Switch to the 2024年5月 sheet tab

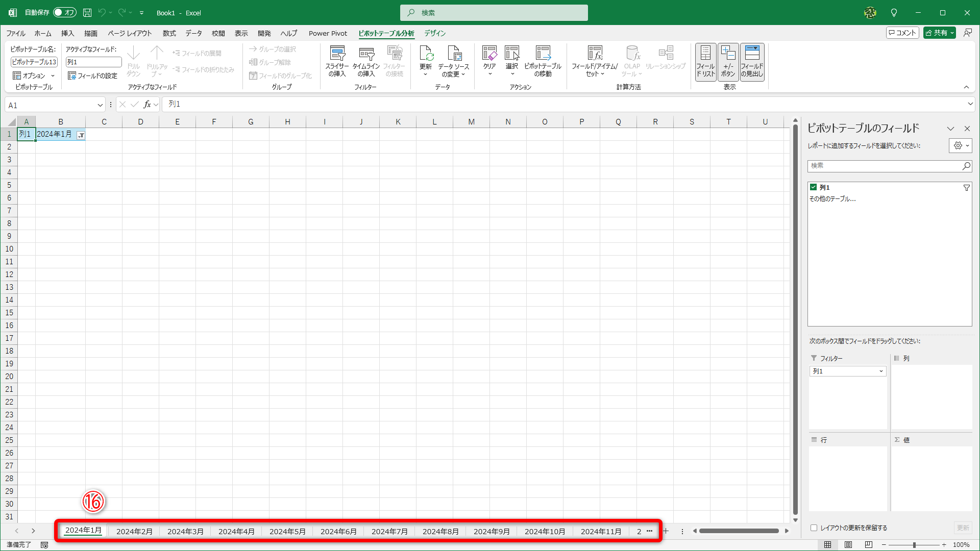(x=287, y=531)
